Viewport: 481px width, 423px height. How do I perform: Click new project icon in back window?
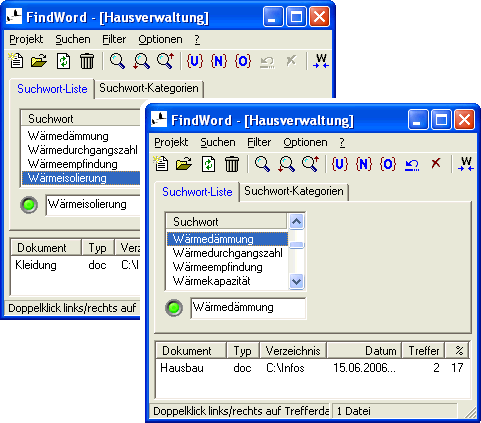(16, 61)
